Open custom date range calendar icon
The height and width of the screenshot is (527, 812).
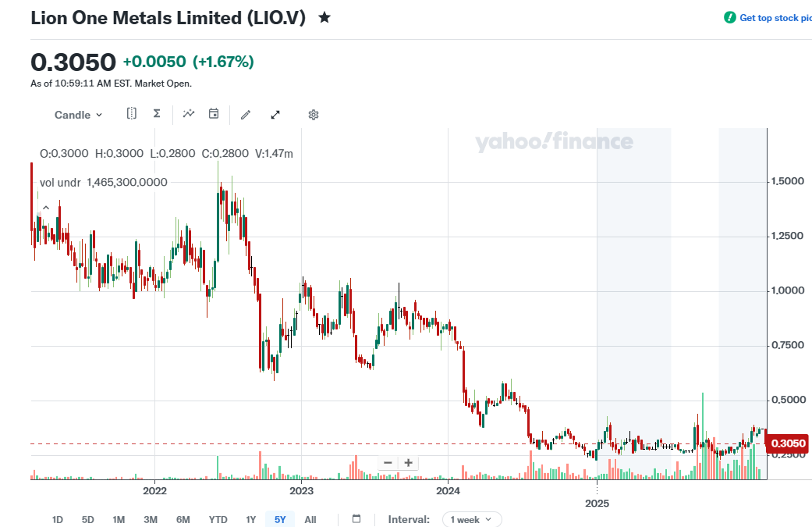[x=356, y=519]
